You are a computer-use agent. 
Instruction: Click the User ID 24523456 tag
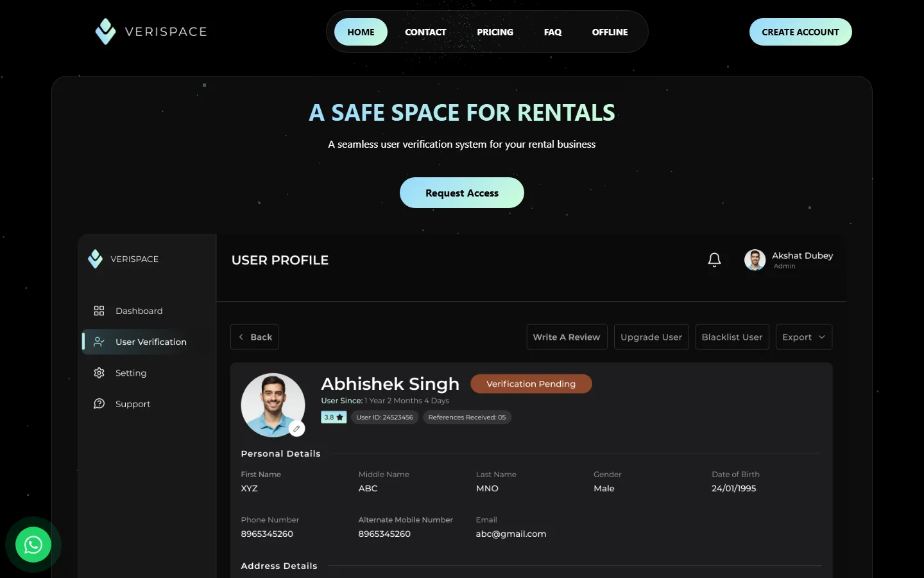[385, 417]
